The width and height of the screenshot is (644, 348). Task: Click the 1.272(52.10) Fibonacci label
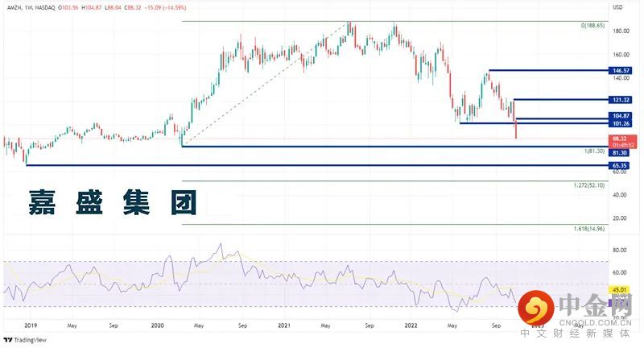tap(589, 185)
